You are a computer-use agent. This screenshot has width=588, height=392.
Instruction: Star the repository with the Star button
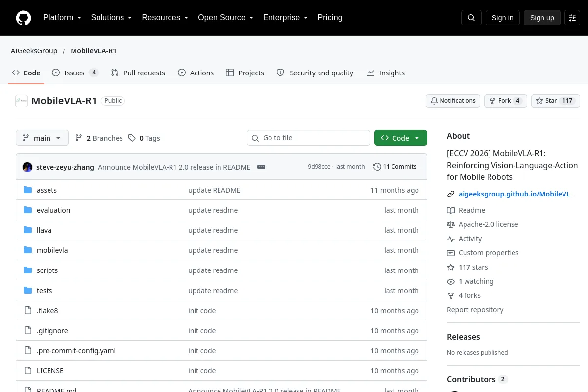(556, 101)
